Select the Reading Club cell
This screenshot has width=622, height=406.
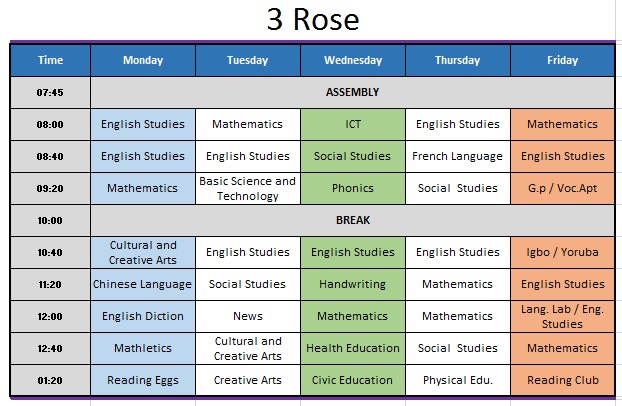click(562, 380)
